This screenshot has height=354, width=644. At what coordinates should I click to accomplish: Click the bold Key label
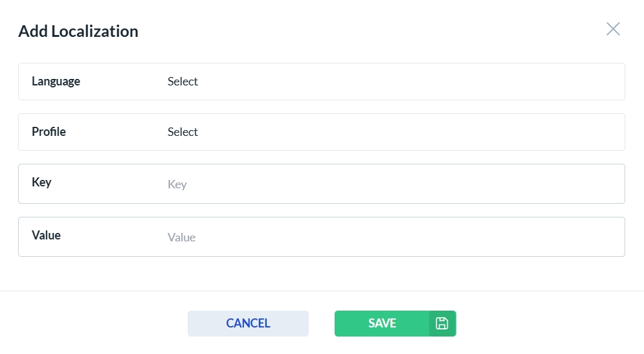41,183
